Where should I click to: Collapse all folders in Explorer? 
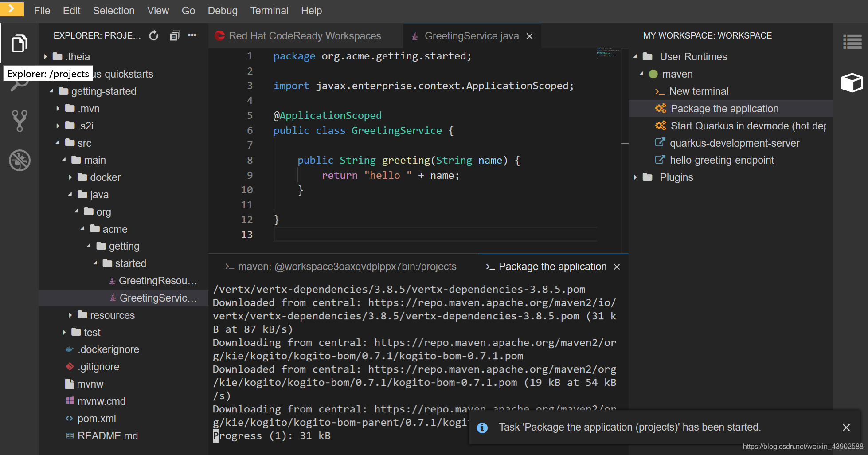coord(175,35)
